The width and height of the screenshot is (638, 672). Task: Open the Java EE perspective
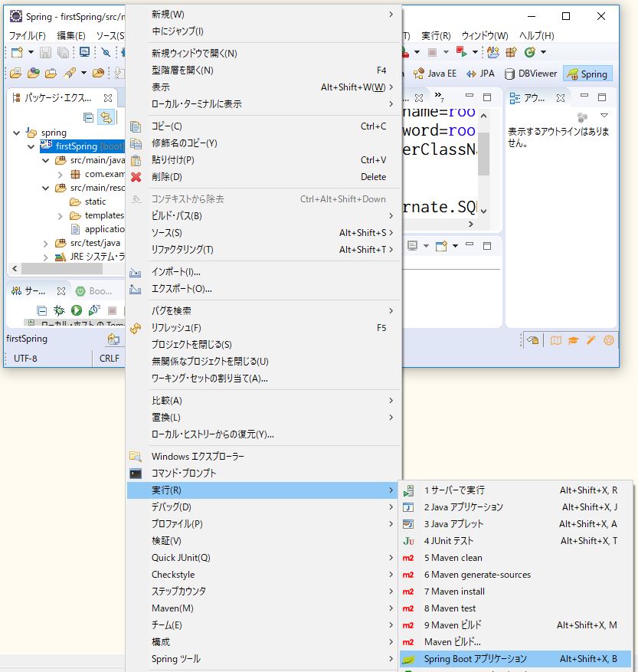pyautogui.click(x=435, y=74)
